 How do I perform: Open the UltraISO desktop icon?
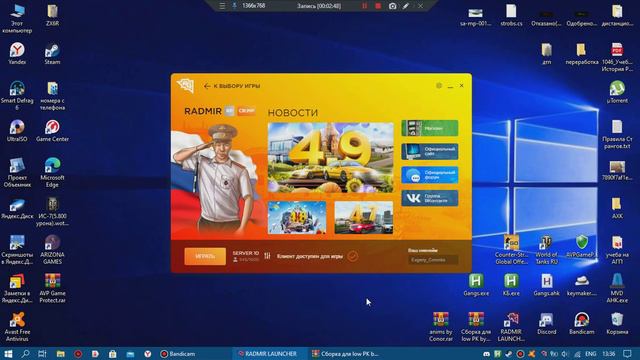pos(17,131)
